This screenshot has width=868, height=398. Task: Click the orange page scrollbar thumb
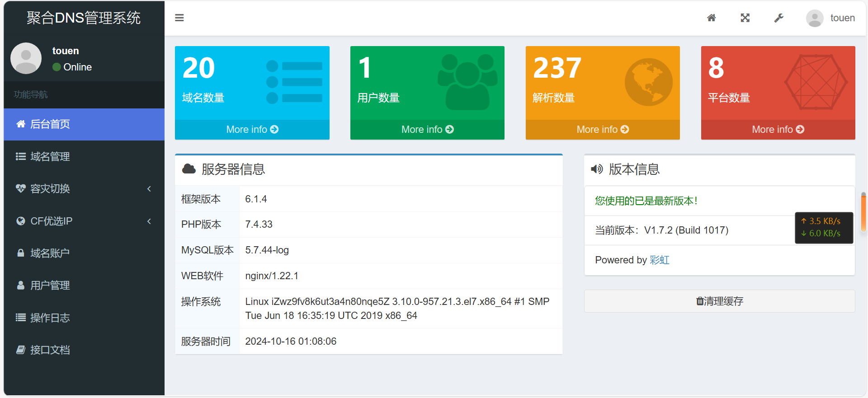coord(863,212)
